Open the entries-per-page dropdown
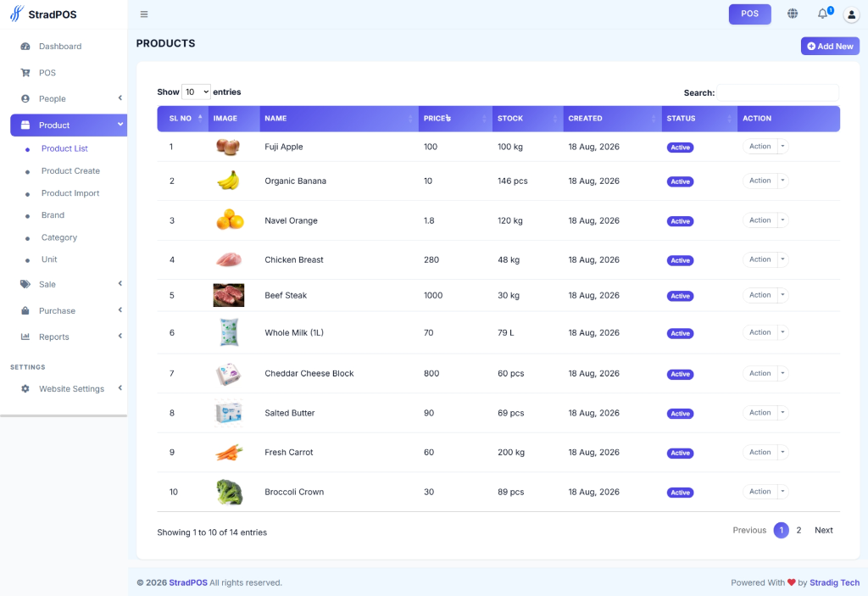This screenshot has width=868, height=596. tap(196, 92)
